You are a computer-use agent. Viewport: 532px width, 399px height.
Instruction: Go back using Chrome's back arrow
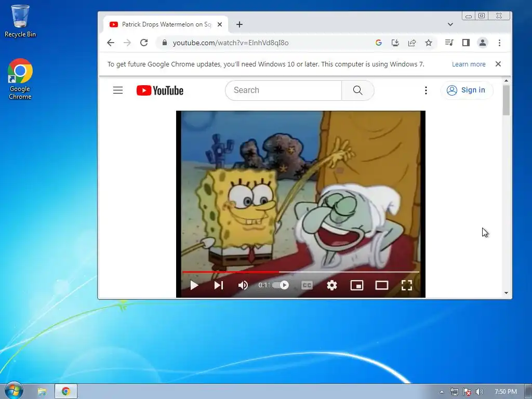click(x=111, y=43)
